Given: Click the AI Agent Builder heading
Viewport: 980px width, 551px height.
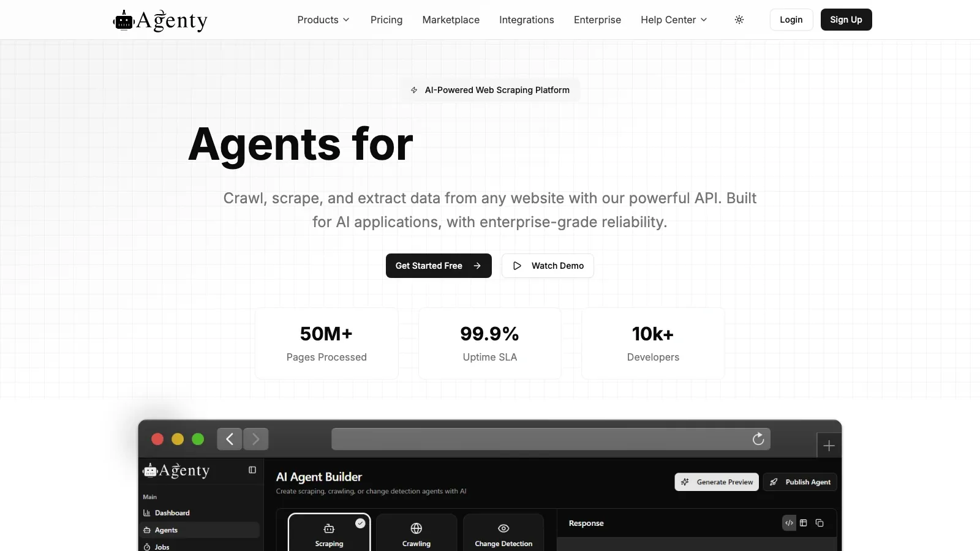Looking at the screenshot, I should point(319,477).
